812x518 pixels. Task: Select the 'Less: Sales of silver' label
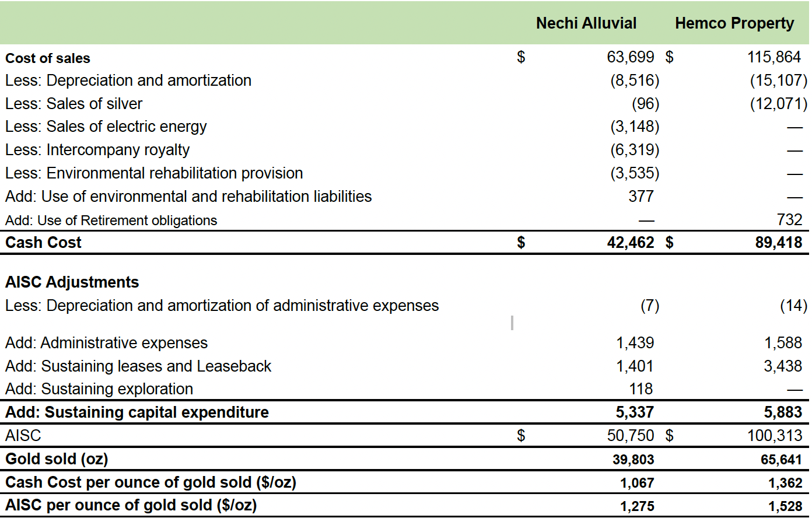[74, 104]
